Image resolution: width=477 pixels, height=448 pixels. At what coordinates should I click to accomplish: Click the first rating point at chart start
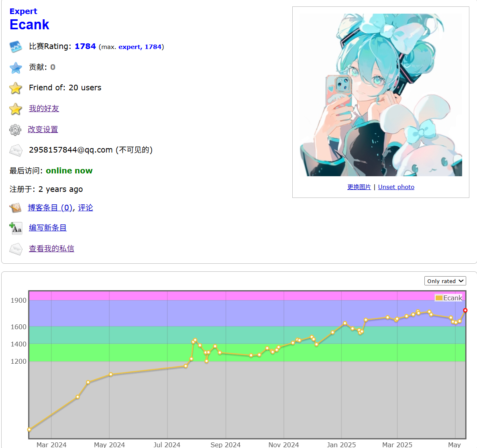29,430
